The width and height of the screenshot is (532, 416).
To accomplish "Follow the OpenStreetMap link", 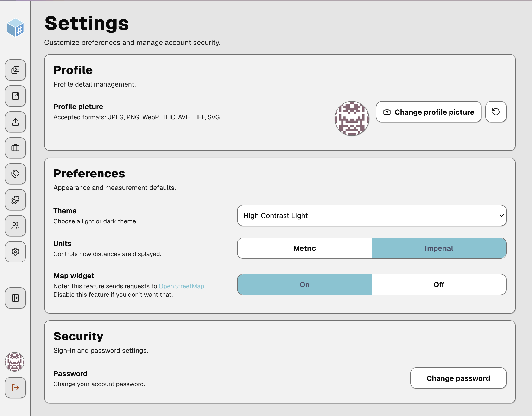I will coord(182,286).
